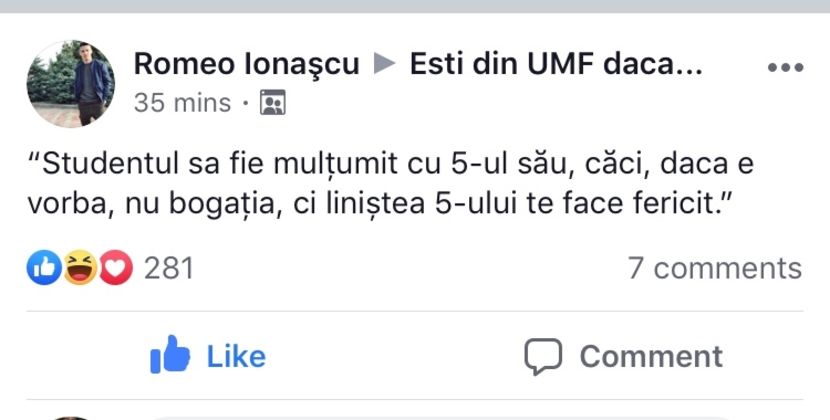Tap the 'Comment' button label

point(650,356)
